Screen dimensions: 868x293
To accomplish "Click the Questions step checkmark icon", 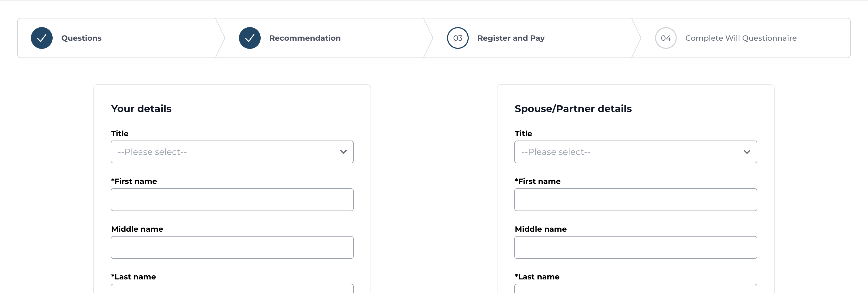I will click(42, 38).
